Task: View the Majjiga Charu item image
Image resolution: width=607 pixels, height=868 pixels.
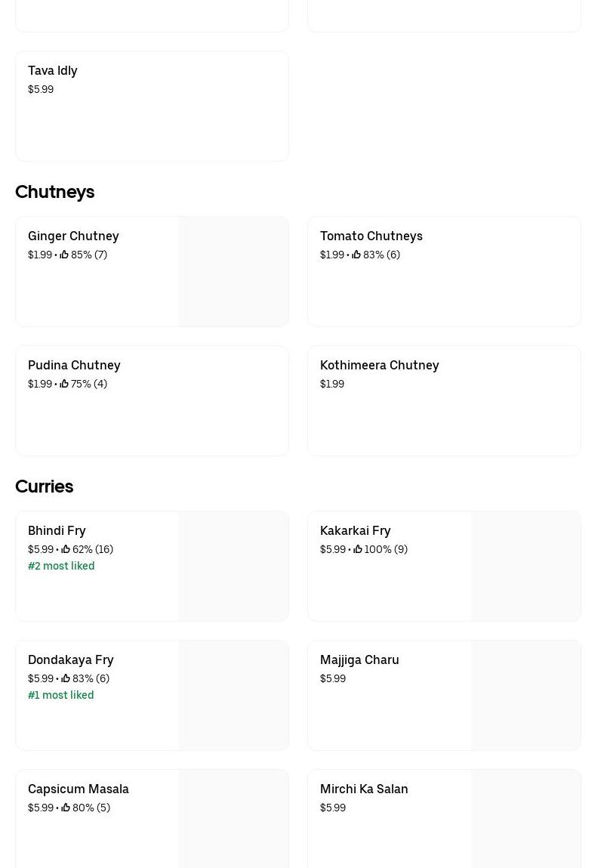Action: (x=525, y=696)
